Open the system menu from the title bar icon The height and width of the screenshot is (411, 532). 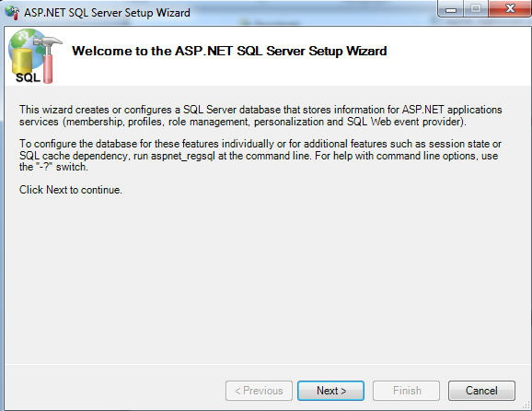[12, 13]
